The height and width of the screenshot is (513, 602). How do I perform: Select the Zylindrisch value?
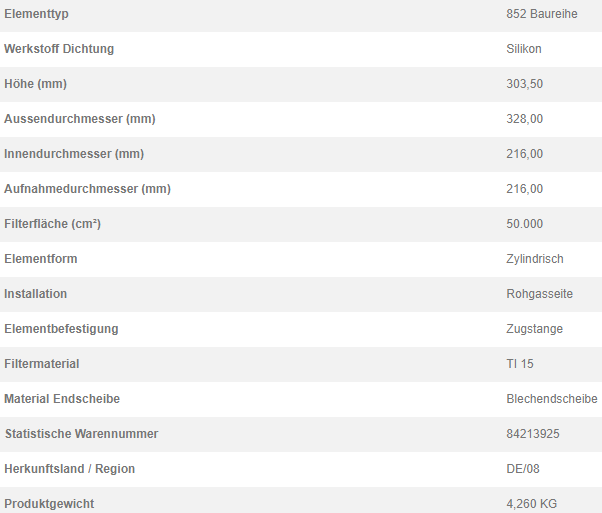tap(535, 259)
